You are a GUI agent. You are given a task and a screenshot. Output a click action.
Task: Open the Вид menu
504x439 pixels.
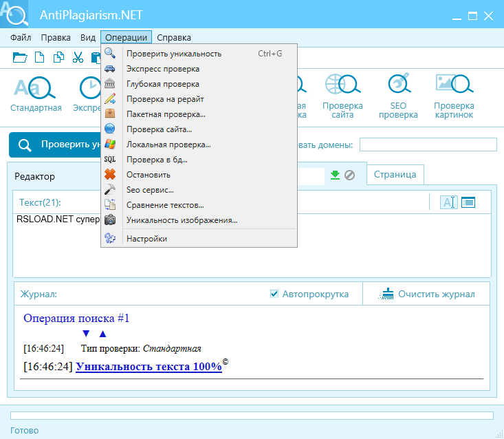pyautogui.click(x=88, y=38)
